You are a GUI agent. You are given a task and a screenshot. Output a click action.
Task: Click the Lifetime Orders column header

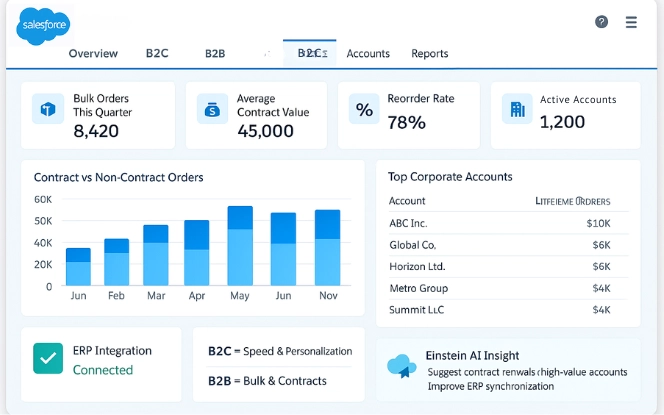click(573, 201)
